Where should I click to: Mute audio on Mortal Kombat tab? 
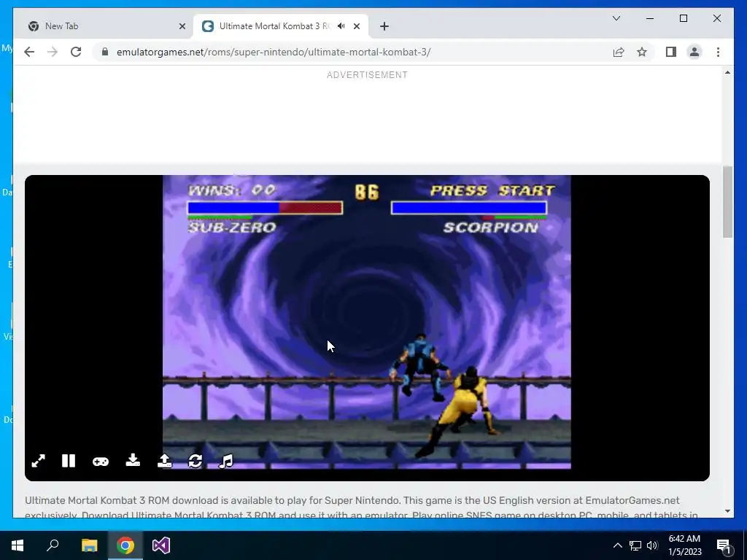341,26
